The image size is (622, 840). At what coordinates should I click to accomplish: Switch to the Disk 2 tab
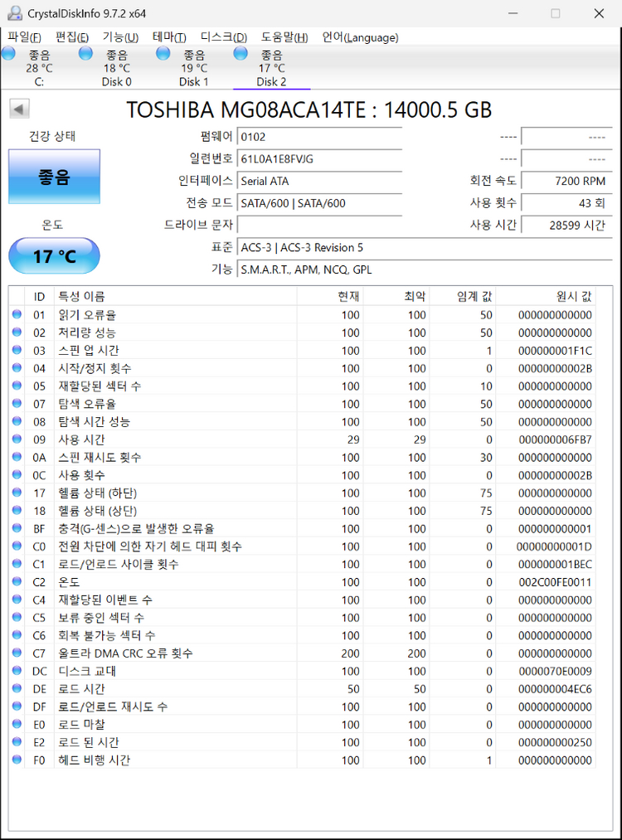click(271, 68)
